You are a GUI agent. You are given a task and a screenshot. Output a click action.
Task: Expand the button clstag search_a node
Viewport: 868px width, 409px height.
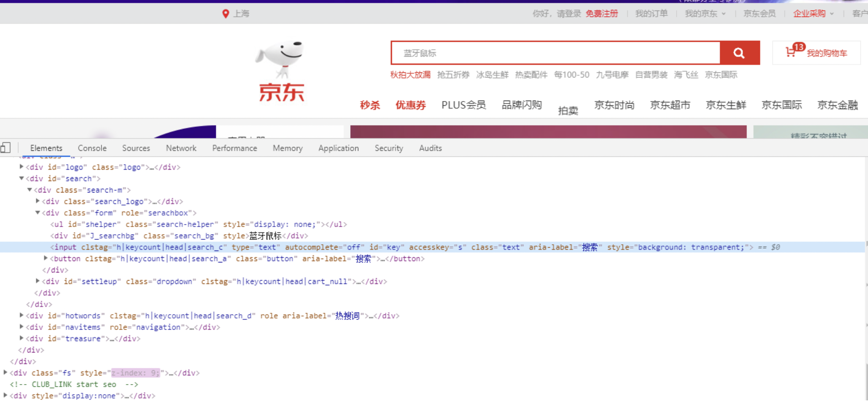(x=45, y=258)
